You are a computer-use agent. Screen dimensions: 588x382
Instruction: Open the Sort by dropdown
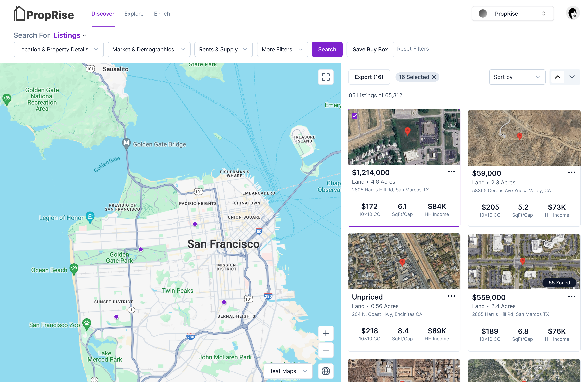pos(517,77)
